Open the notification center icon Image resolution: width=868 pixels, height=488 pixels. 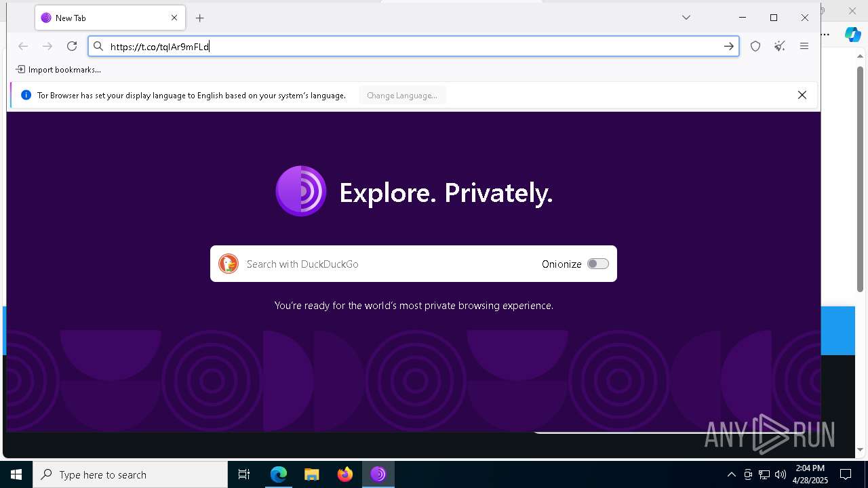[x=846, y=474]
